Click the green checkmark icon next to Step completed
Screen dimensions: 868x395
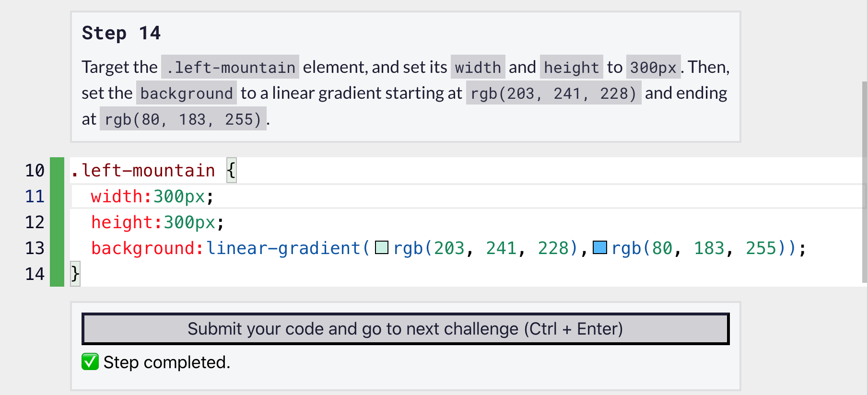click(89, 362)
